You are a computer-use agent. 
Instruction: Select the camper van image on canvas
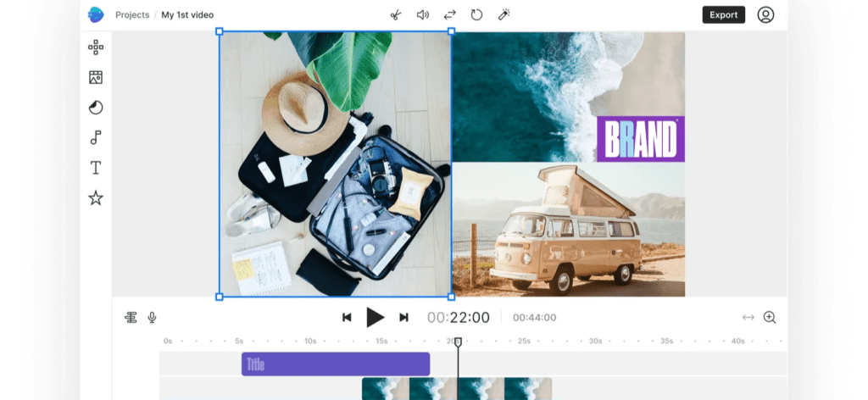(569, 230)
